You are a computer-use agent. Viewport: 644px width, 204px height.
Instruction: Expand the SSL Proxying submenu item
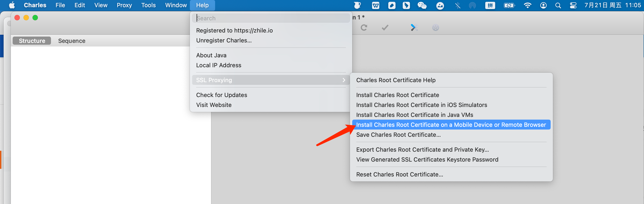271,80
